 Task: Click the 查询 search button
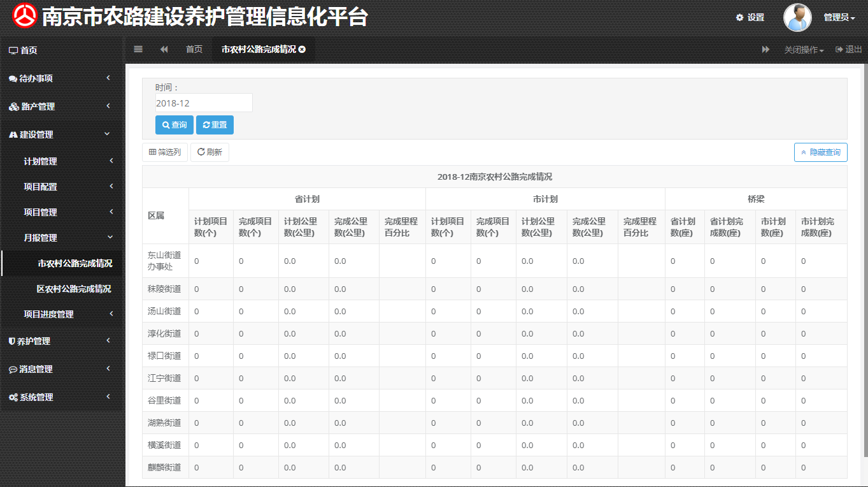(174, 125)
